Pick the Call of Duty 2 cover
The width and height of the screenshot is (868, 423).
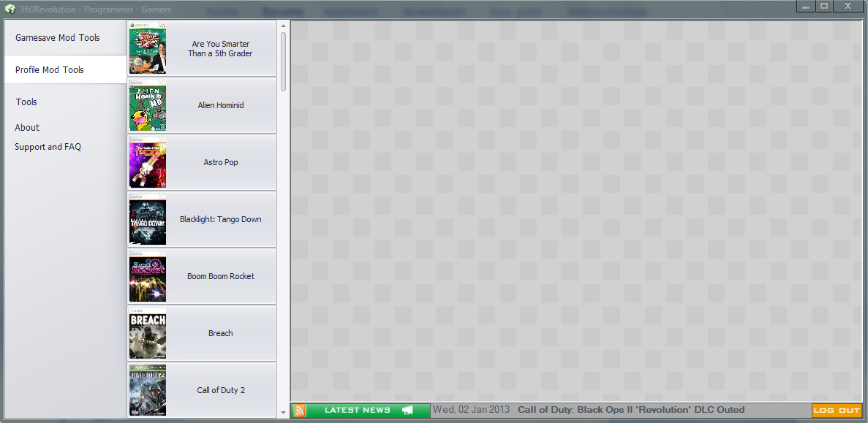coord(148,390)
